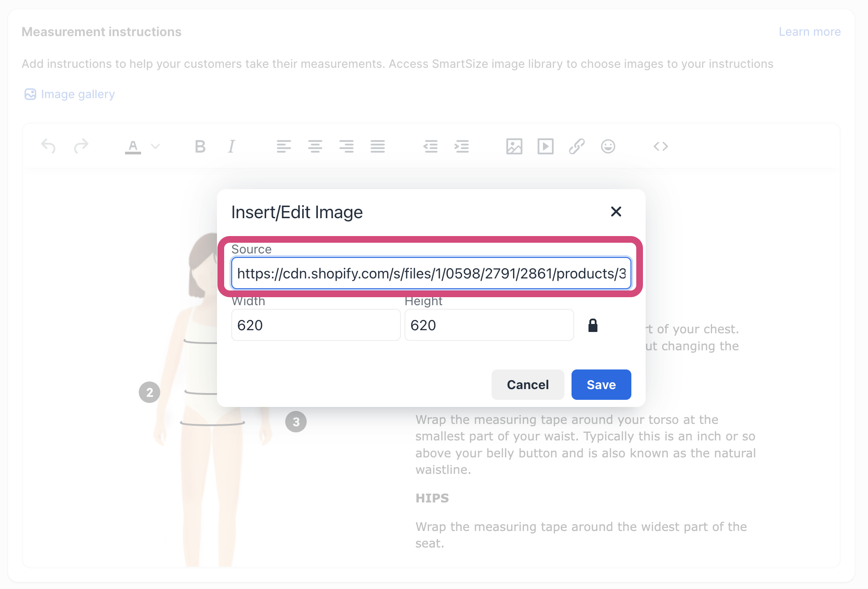Select the text color tool
The image size is (868, 589).
point(133,146)
